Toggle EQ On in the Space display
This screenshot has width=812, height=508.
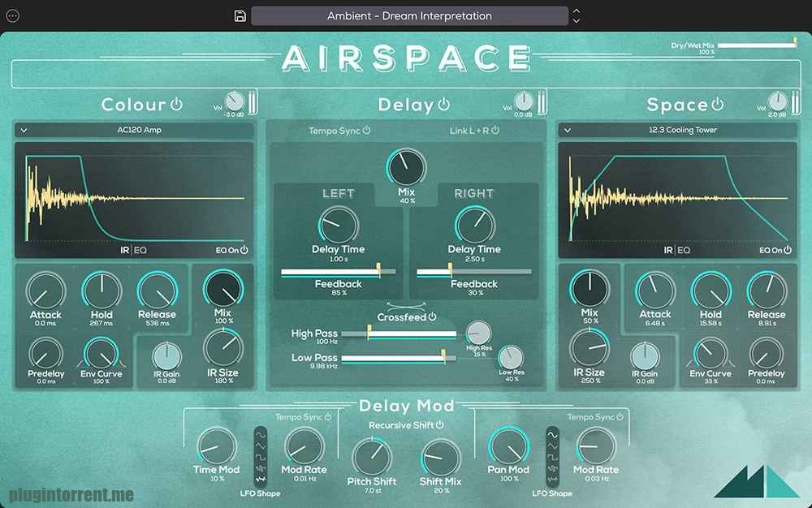(x=788, y=250)
